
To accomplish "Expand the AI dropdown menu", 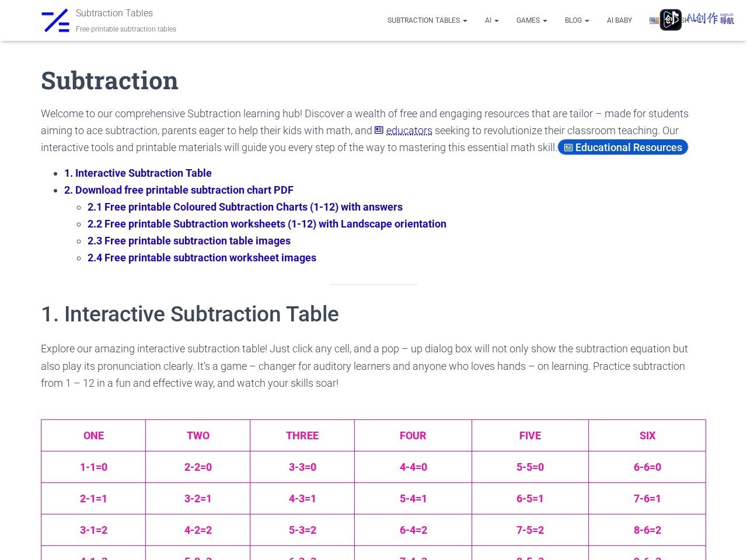I will tap(491, 20).
